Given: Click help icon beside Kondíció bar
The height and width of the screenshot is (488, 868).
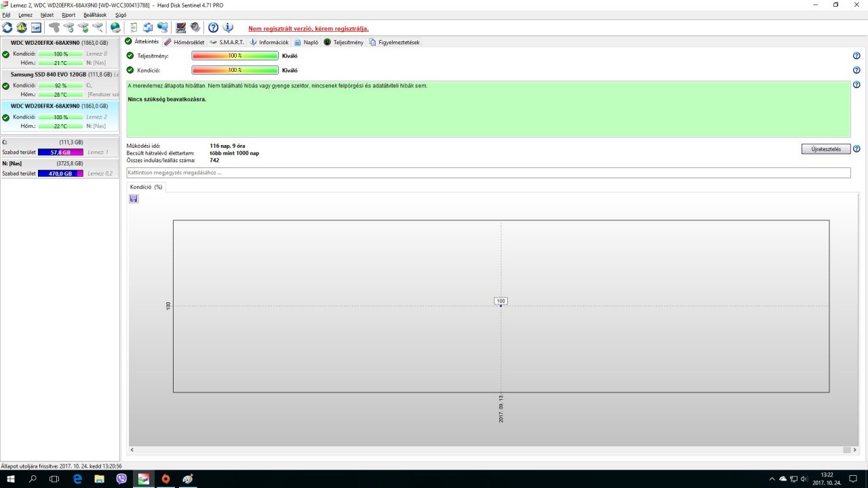Looking at the screenshot, I should tap(856, 70).
